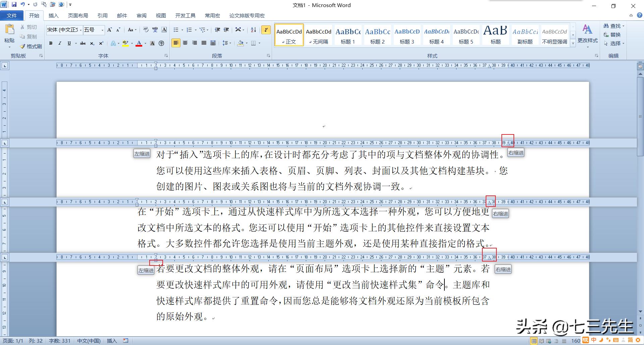Image resolution: width=644 pixels, height=345 pixels.
Task: Apply the Format Painter tool
Action: tap(32, 46)
